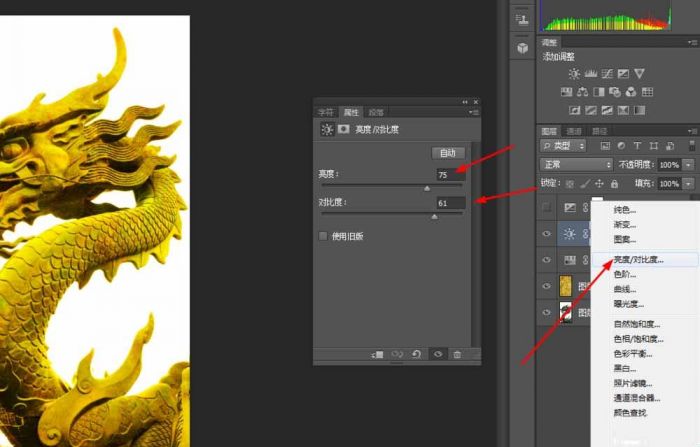700x447 pixels.
Task: Open the 类型 layer filter dropdown
Action: [x=563, y=146]
